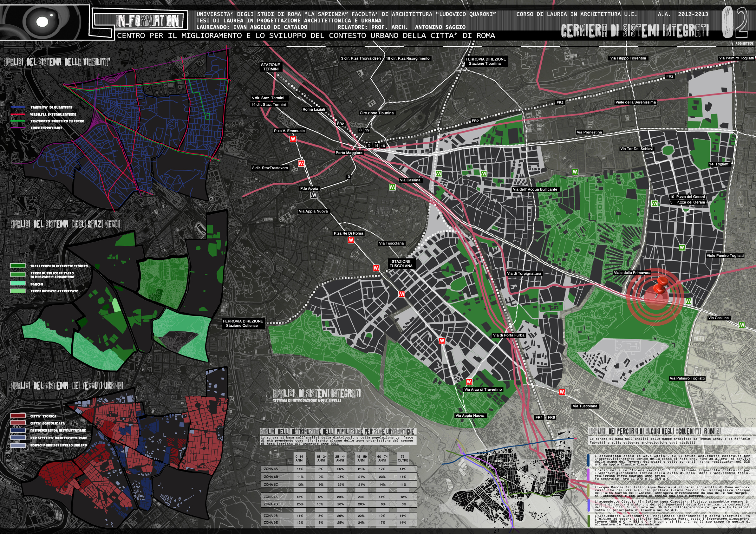Screen dimensions: 756x534
Task: Click the ZONA 6A table row label
Action: [x=271, y=469]
